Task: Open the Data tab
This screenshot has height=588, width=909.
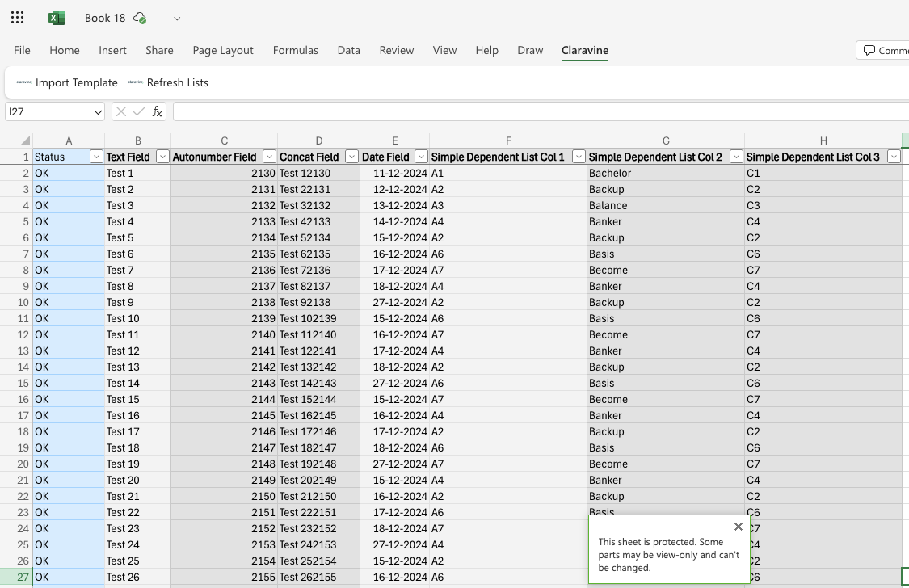Action: pyautogui.click(x=349, y=50)
